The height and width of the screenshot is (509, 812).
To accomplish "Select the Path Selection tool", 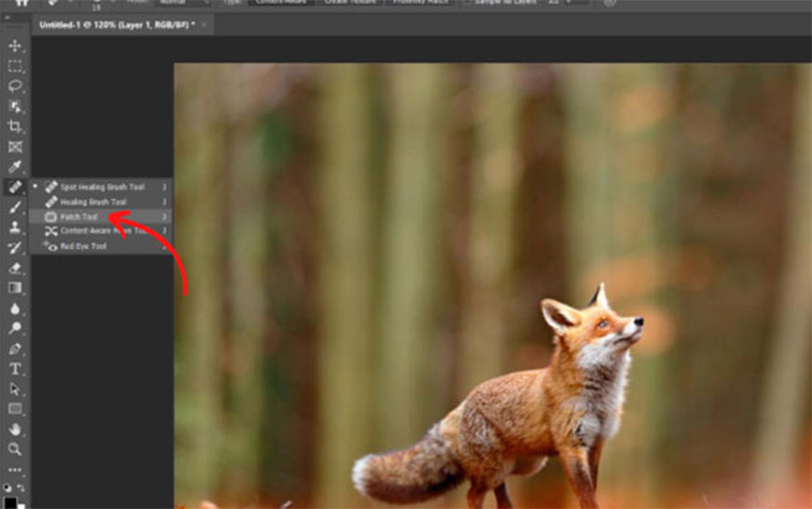I will click(15, 389).
